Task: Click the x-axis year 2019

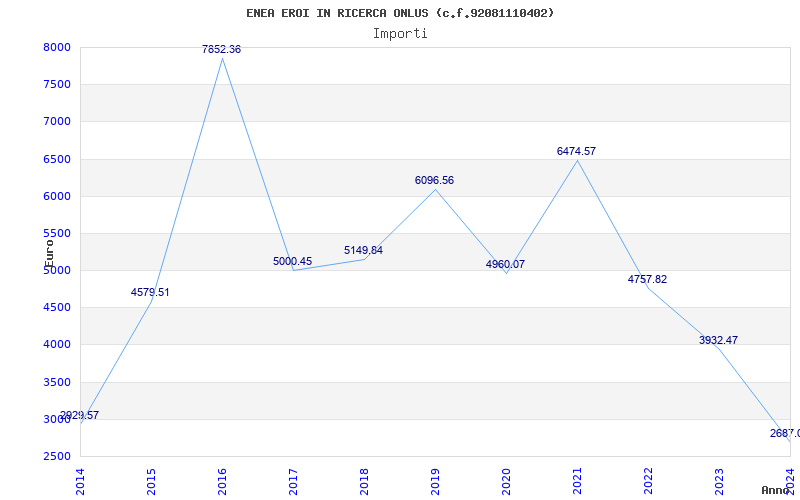Action: 434,482
